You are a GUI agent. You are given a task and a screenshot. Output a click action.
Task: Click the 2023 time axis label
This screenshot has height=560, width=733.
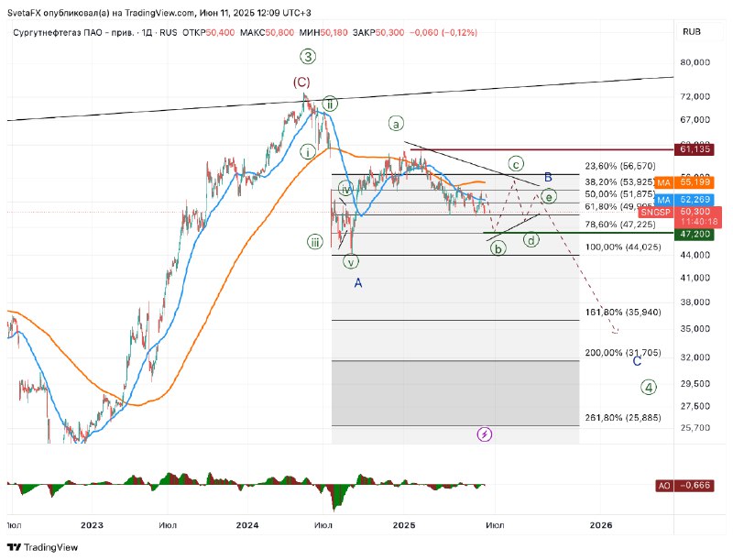pos(92,525)
